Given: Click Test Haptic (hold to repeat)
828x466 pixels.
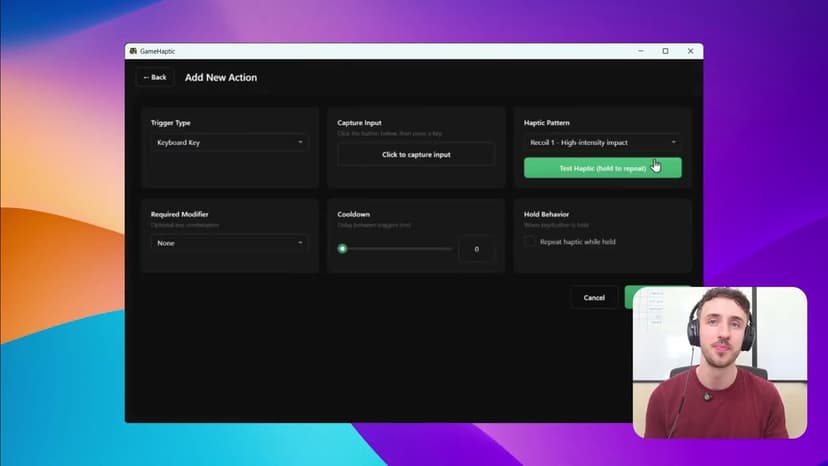Looking at the screenshot, I should (603, 168).
